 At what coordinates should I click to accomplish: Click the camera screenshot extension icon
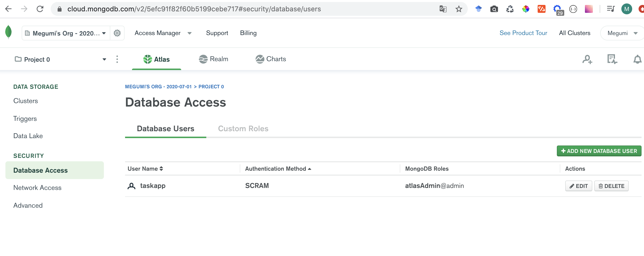pyautogui.click(x=494, y=9)
